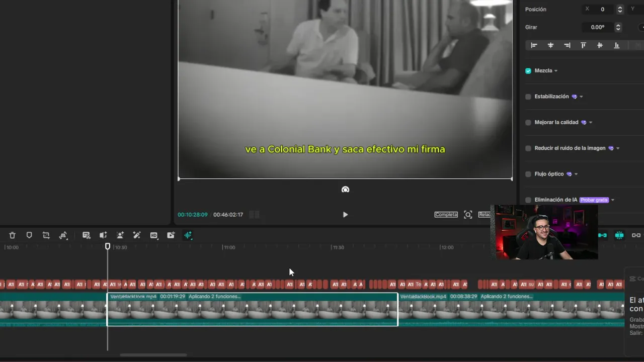Click the 12:00 mark on timeline ruler
This screenshot has height=362, width=644.
447,247
